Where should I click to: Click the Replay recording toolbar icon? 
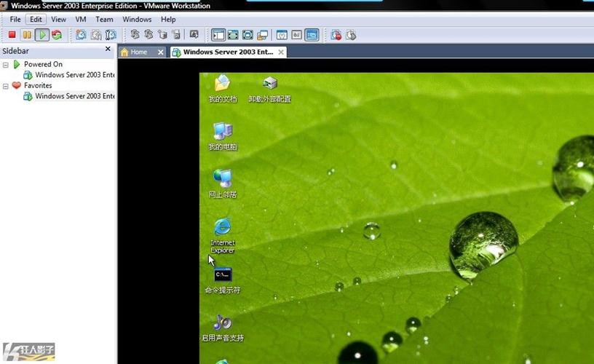pyautogui.click(x=351, y=35)
